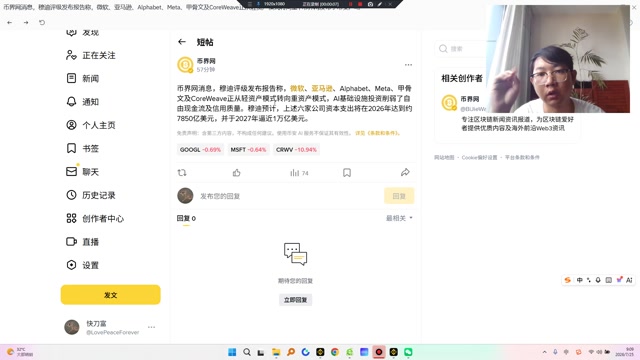Image resolution: width=640 pixels, height=360 pixels.
Task: Open the 网站地图 sitemap footer link
Action: 444,157
